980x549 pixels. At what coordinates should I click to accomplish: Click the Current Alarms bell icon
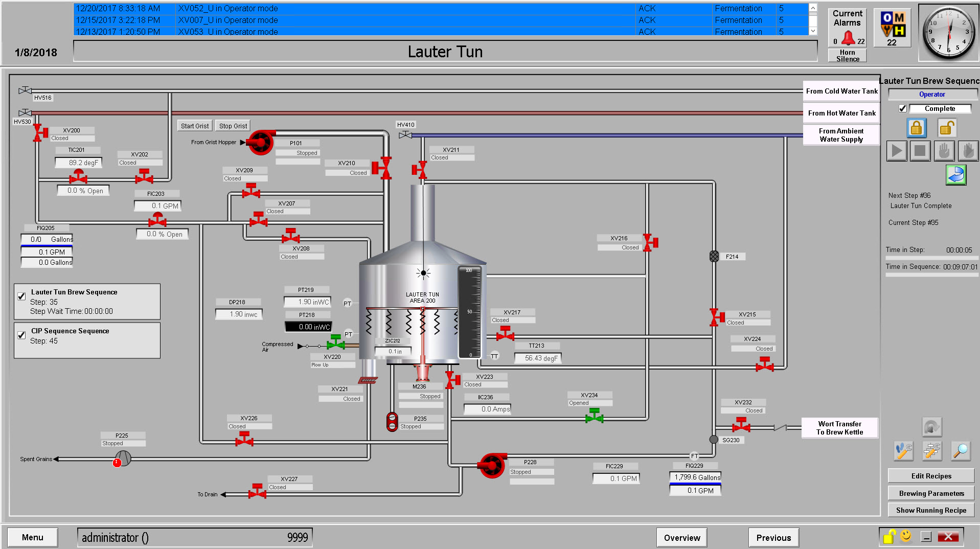(848, 37)
